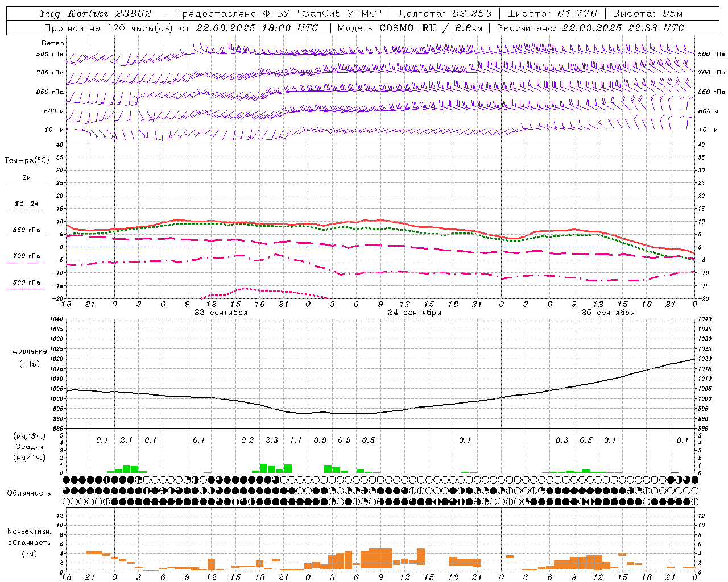Click the '24 сентября' date label
728x582 pixels.
[415, 313]
